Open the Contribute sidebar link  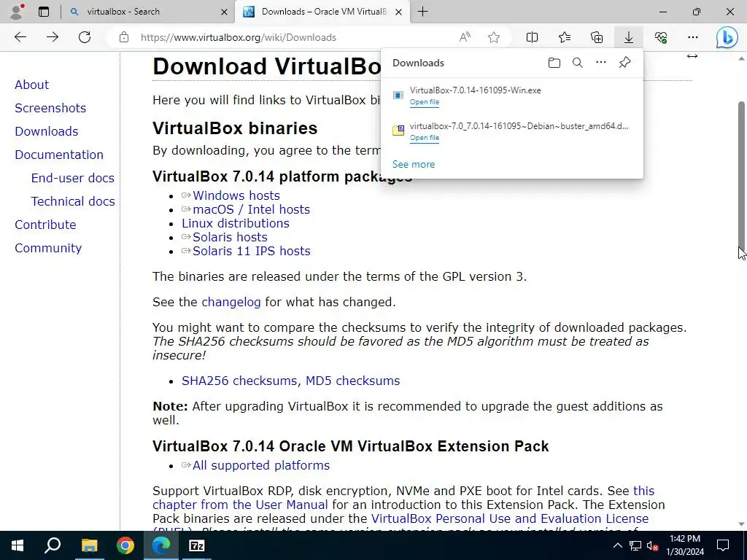pyautogui.click(x=45, y=225)
